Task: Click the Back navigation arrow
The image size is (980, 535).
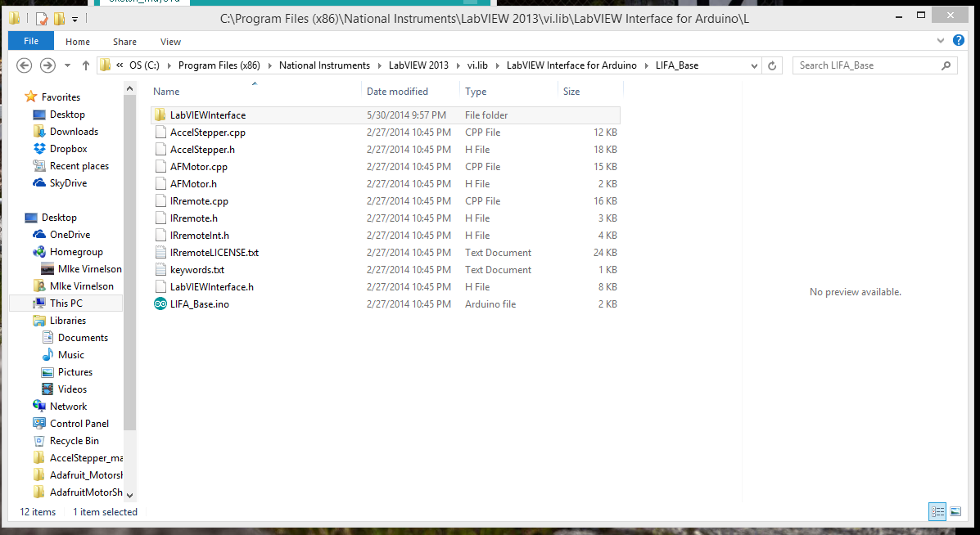Action: point(24,65)
